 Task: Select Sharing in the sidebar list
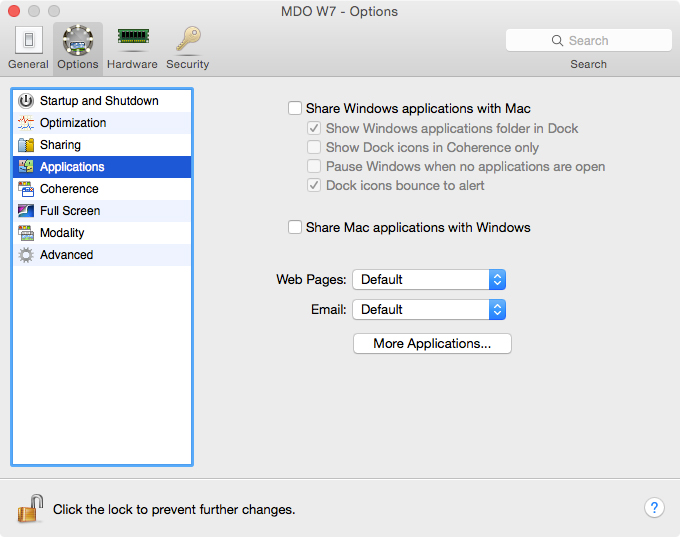click(x=60, y=145)
